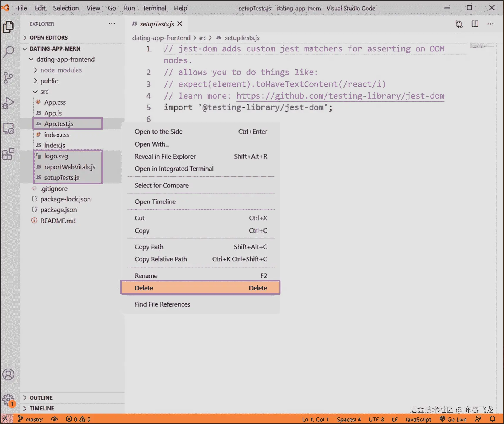The image size is (504, 424).
Task: Choose Copy Path from context menu
Action: click(201, 247)
